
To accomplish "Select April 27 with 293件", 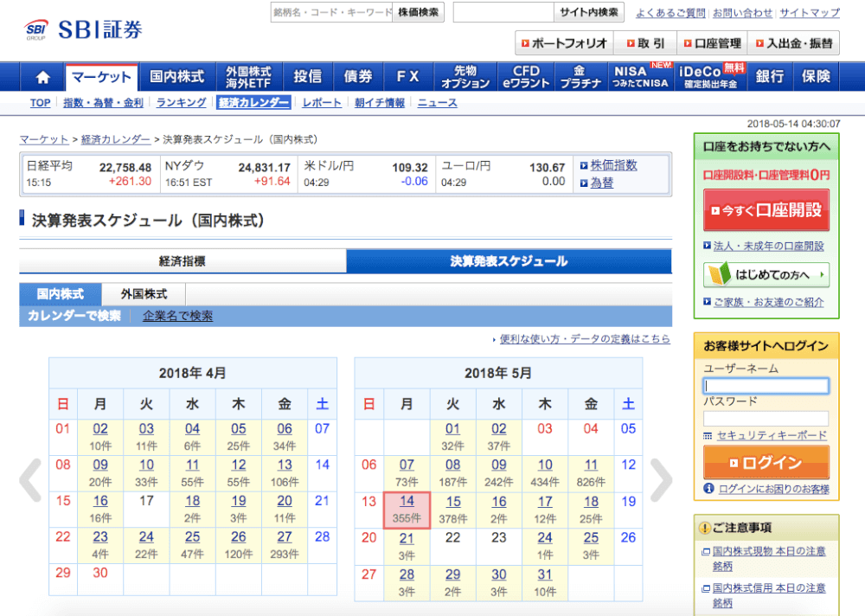I will click(x=285, y=545).
